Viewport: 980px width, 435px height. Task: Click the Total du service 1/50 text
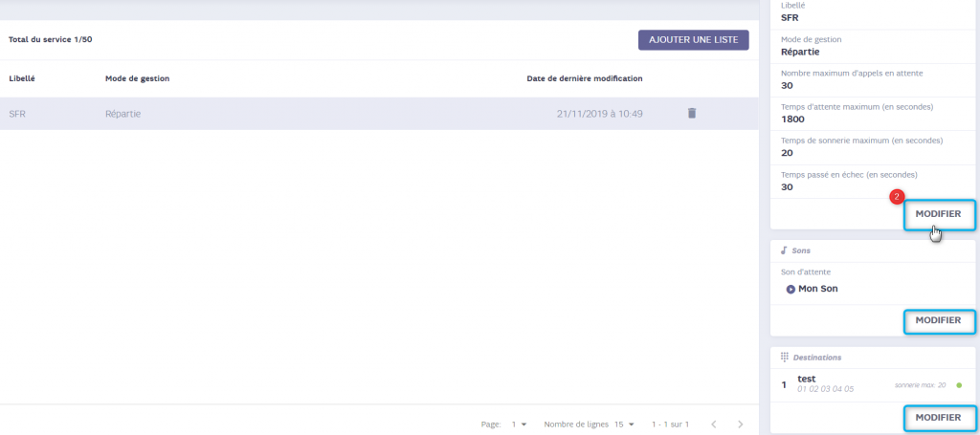click(x=51, y=39)
